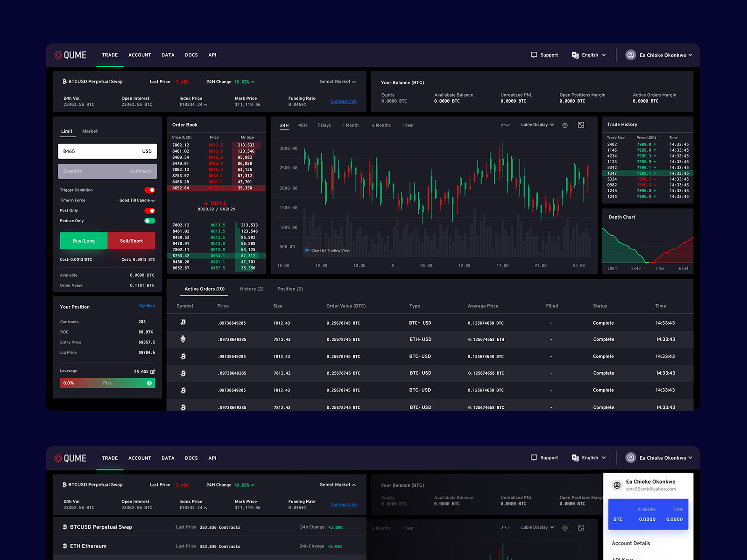Click Bitcoin icon in ETH Ethereum market row
The image size is (747, 560).
[65, 546]
